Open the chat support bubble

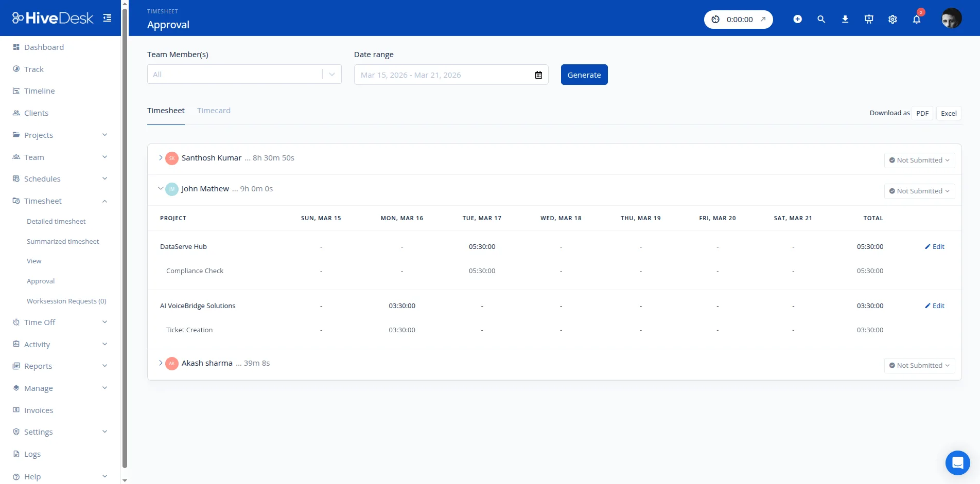tap(957, 462)
